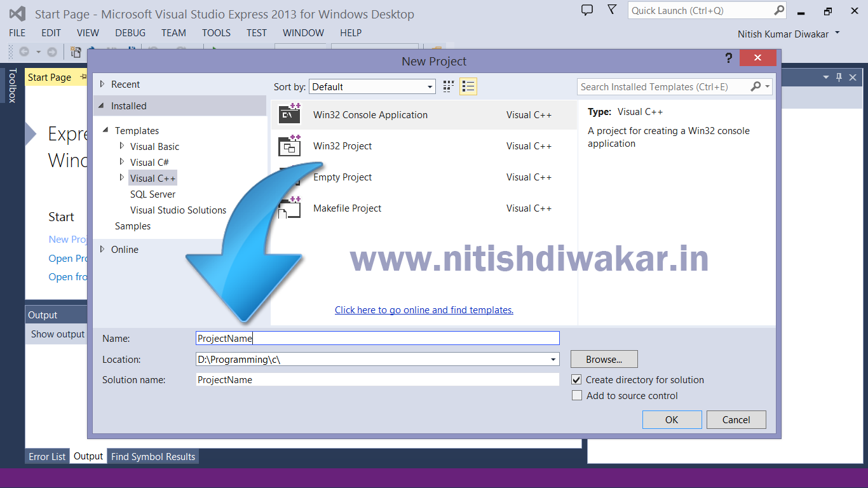Expand the Online section
The height and width of the screenshot is (488, 868).
point(103,249)
